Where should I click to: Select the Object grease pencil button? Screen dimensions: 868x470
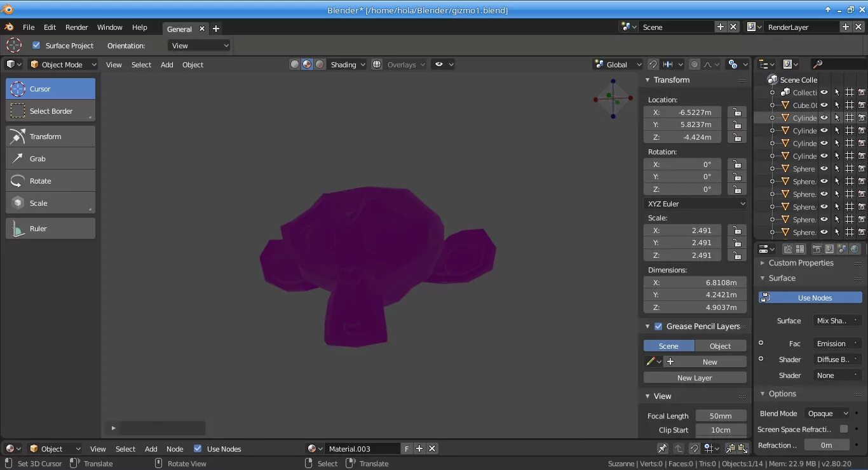pyautogui.click(x=721, y=346)
